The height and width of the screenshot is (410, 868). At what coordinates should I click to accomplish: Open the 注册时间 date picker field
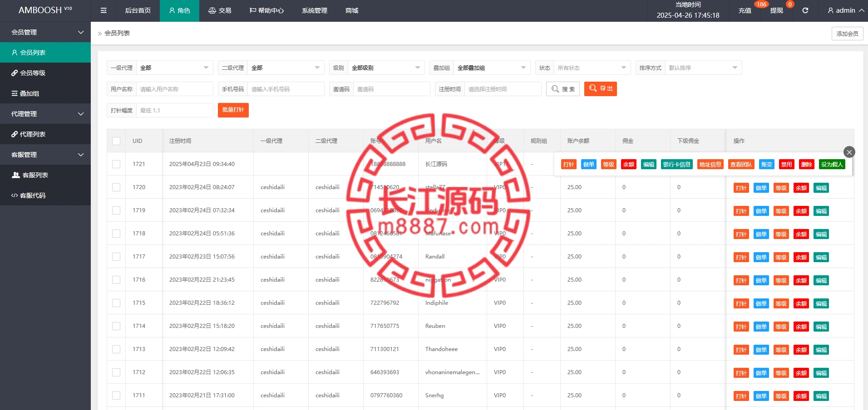(x=503, y=89)
